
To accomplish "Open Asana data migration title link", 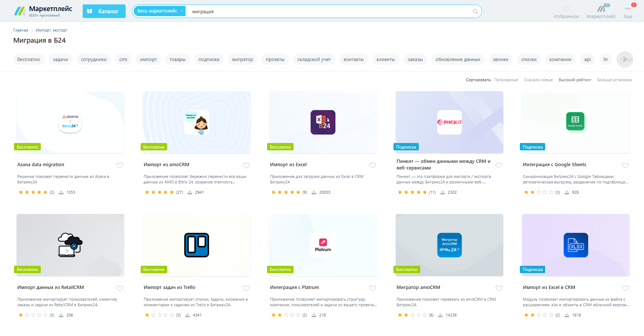I will click(x=41, y=165).
